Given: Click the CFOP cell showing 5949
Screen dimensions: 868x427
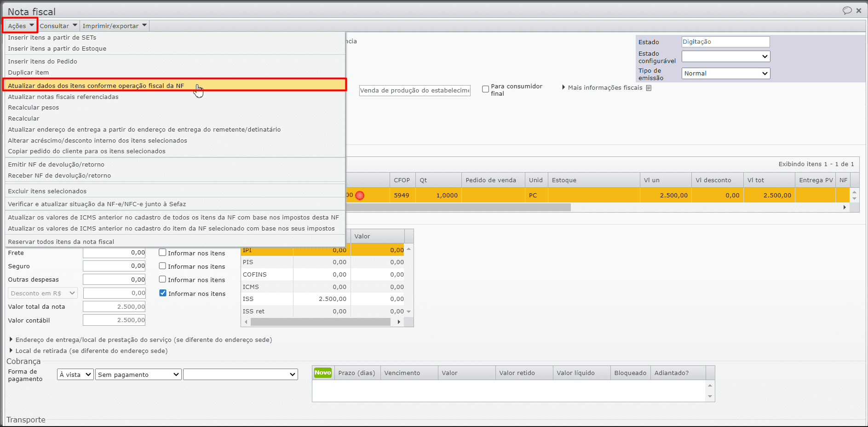Looking at the screenshot, I should click(x=402, y=195).
